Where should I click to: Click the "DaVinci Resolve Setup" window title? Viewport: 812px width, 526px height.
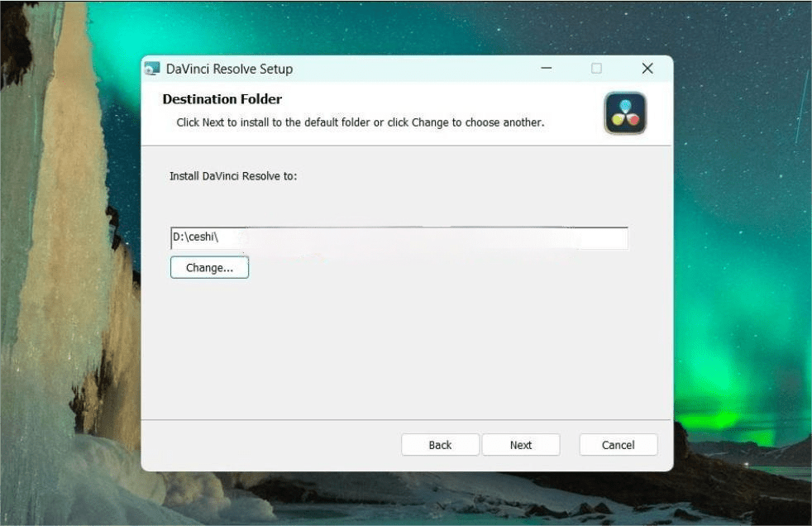point(229,69)
